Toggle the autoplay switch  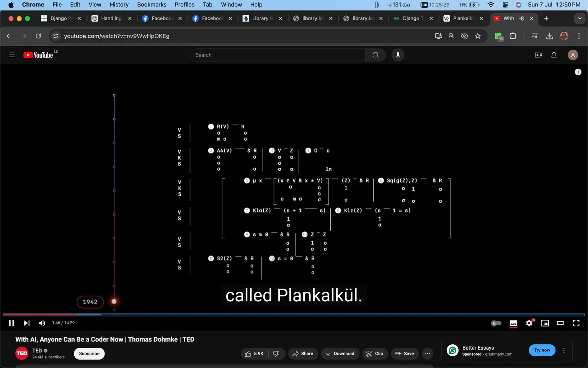pos(496,323)
